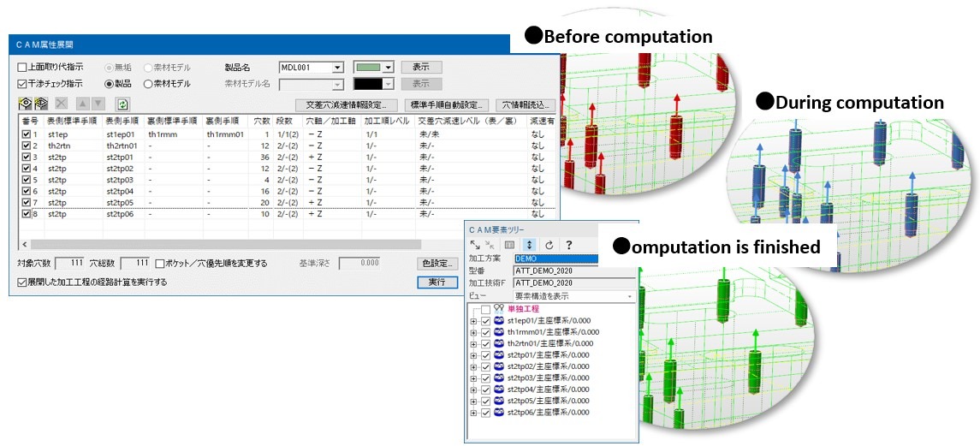The width and height of the screenshot is (980, 446).
Task: Click the blue process icon for st2tp06
Action: point(499,413)
